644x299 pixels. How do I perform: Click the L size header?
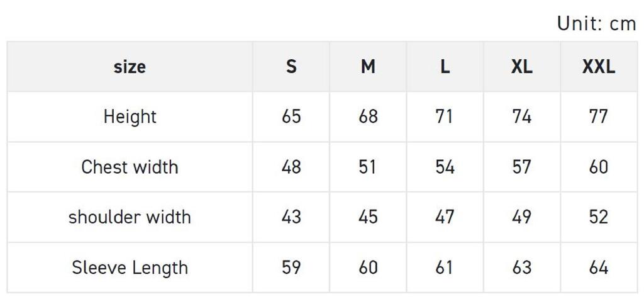[x=445, y=67]
